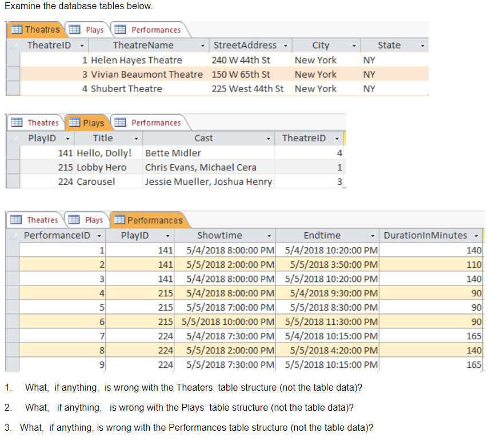Open the DurationInMinutes column dropdown arrow
The image size is (504, 445).
point(477,236)
